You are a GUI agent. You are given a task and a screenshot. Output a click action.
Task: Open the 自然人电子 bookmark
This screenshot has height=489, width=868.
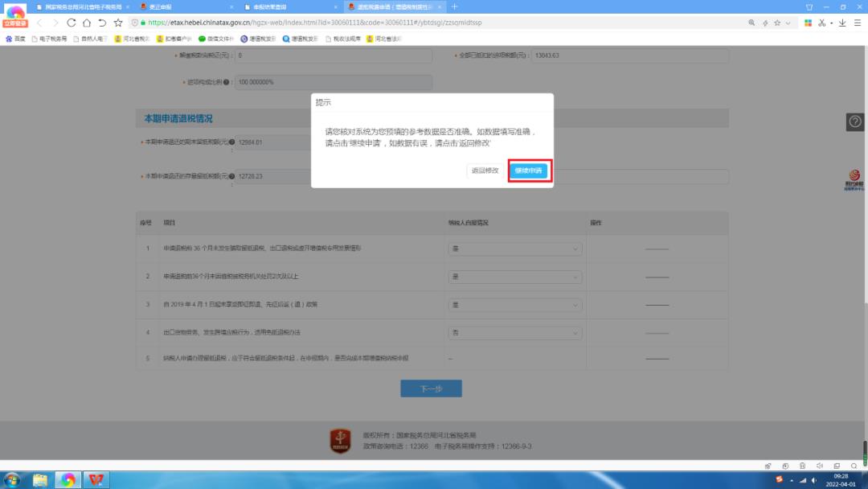pos(91,39)
